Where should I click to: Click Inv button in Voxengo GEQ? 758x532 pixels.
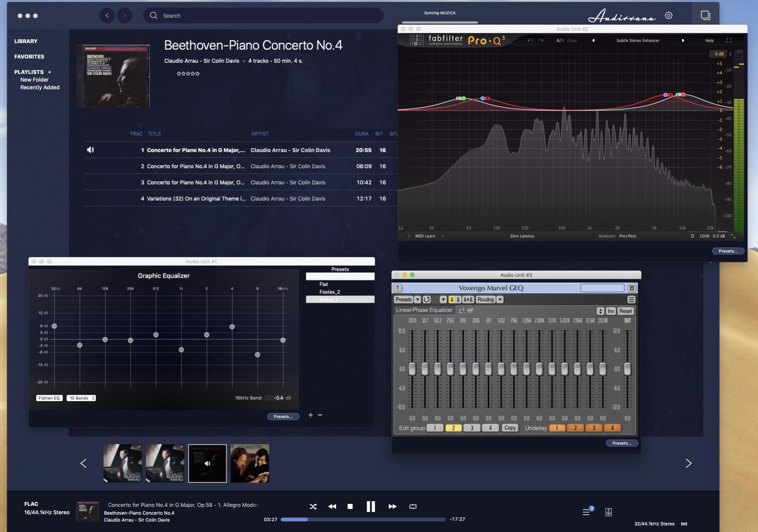click(x=611, y=311)
